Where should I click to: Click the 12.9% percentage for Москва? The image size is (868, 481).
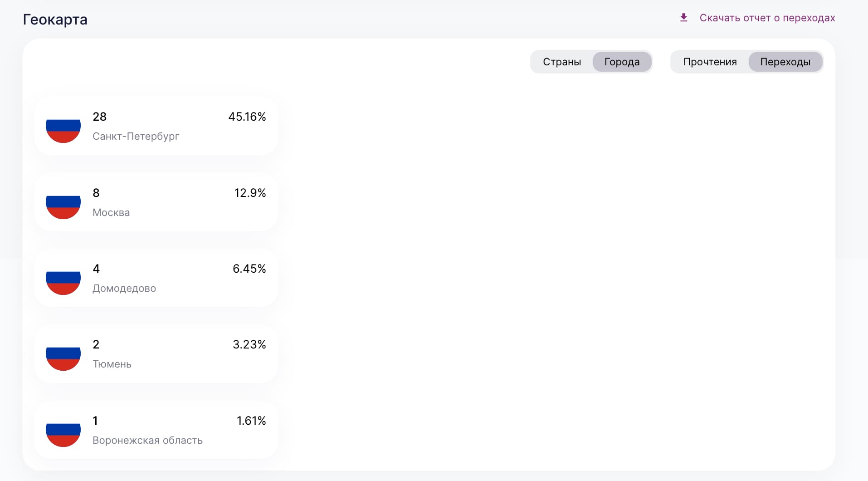point(250,193)
